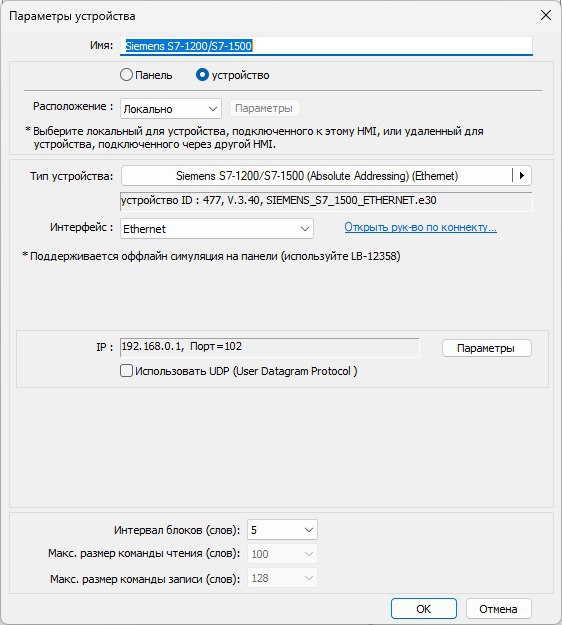Select the Панель radio button

126,75
